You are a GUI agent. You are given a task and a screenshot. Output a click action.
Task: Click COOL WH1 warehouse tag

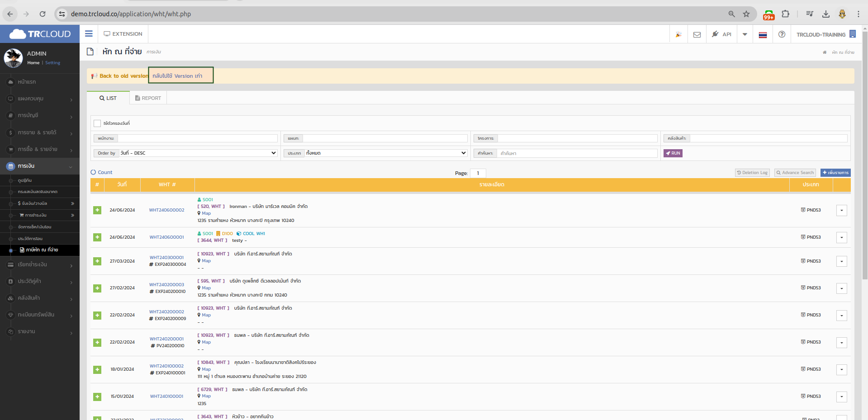coord(251,234)
